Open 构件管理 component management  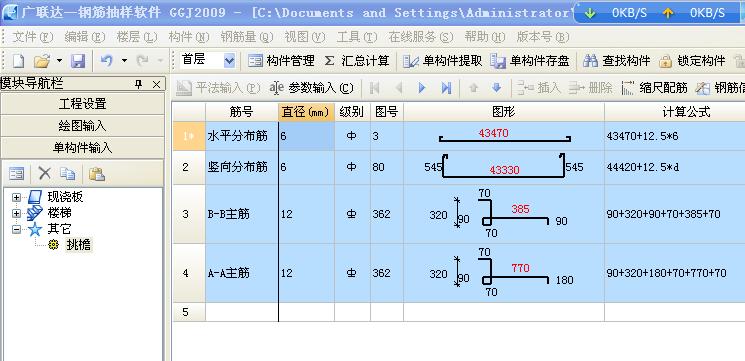pyautogui.click(x=282, y=61)
